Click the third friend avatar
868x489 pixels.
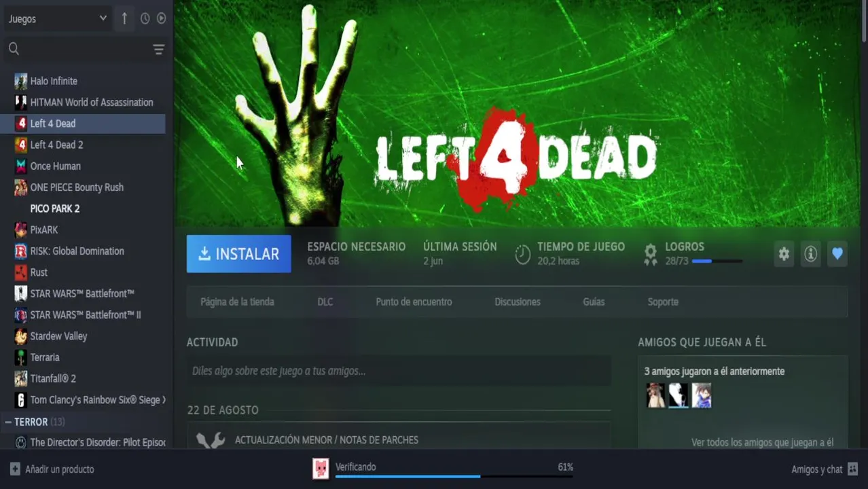click(702, 395)
